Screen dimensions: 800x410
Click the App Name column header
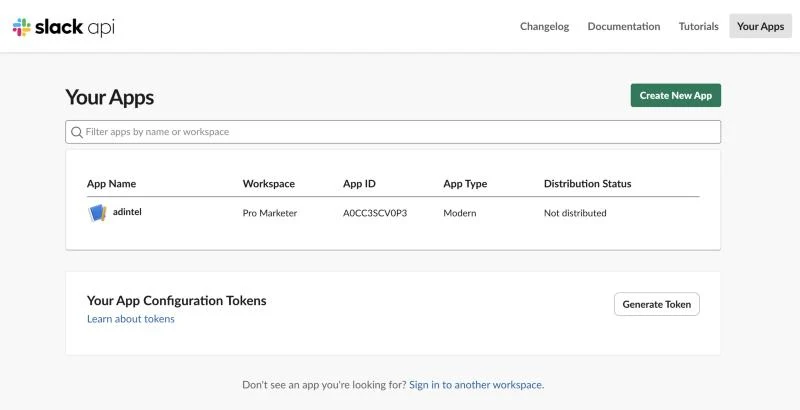tap(111, 184)
